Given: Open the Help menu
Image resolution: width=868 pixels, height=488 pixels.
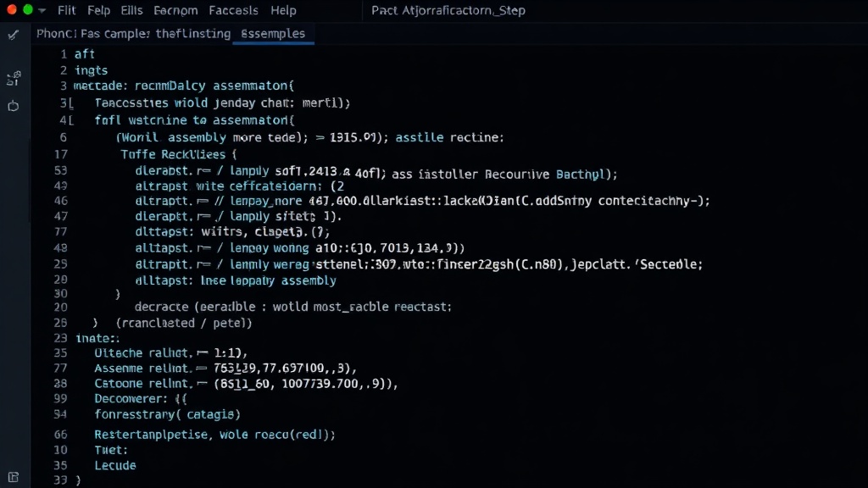Looking at the screenshot, I should [283, 10].
